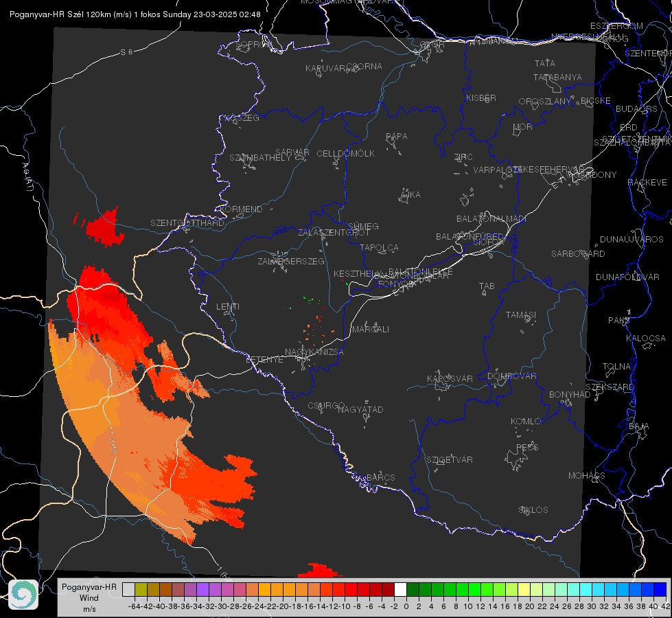Click the gray swatch left of -64
Image resolution: width=672 pixels, height=618 pixels.
point(128,589)
